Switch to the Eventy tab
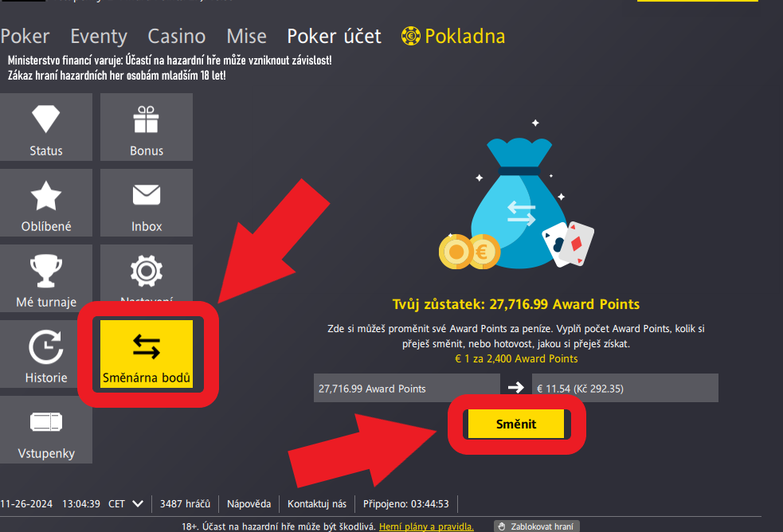 [99, 37]
